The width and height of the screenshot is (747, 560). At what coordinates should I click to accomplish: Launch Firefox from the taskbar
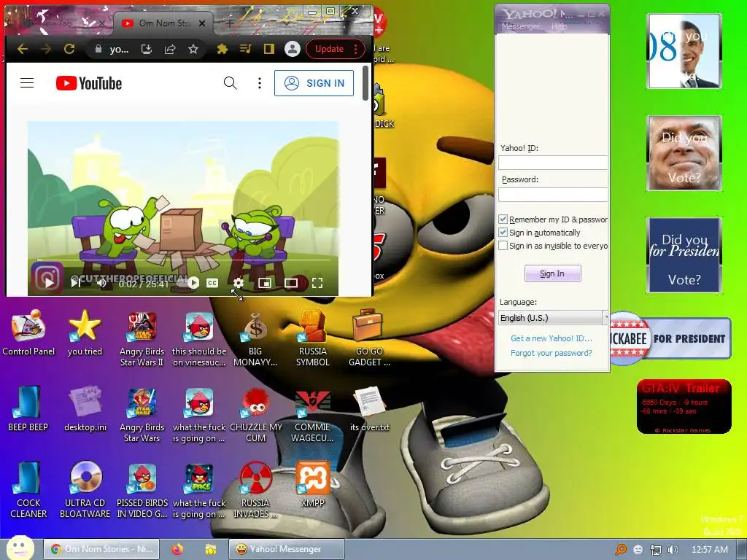[177, 549]
